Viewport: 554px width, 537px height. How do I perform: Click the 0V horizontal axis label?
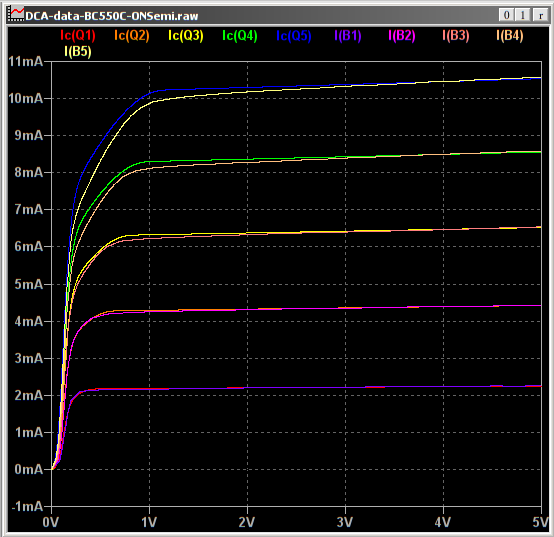point(51,522)
